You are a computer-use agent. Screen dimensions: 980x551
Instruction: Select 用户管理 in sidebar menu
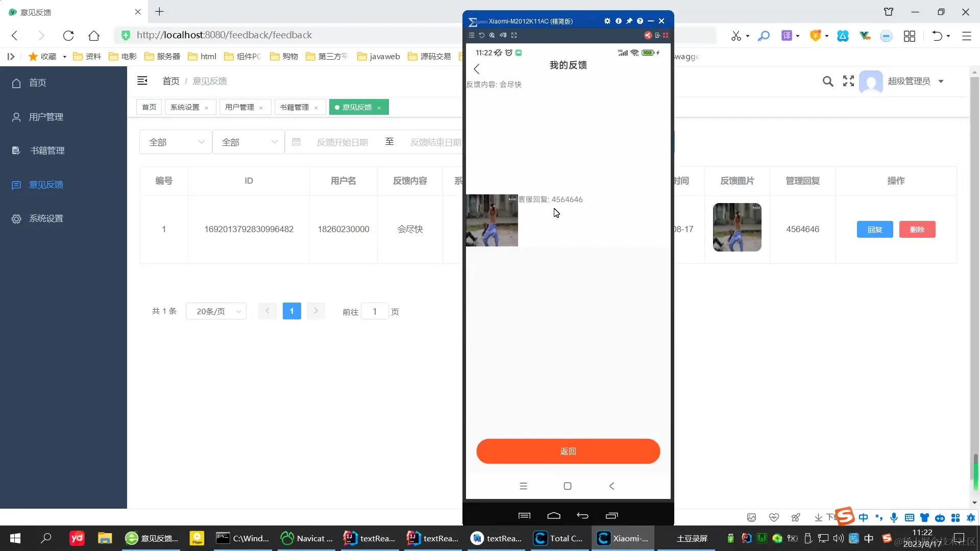tap(46, 117)
